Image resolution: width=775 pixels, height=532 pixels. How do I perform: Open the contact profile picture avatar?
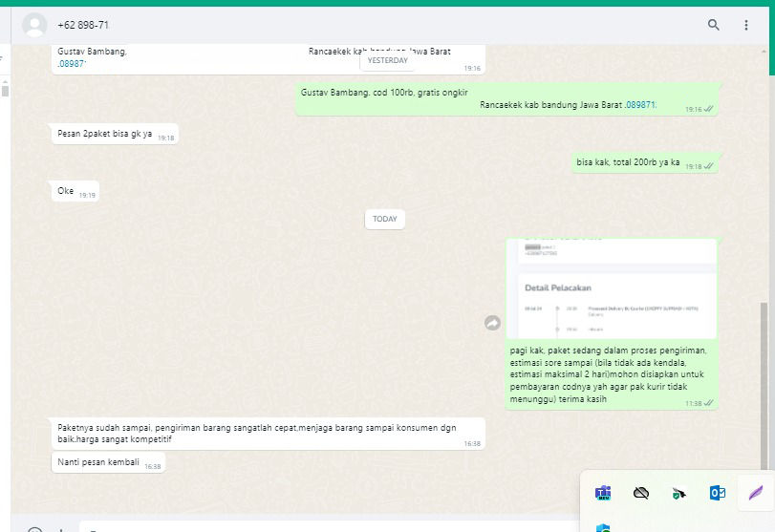34,25
